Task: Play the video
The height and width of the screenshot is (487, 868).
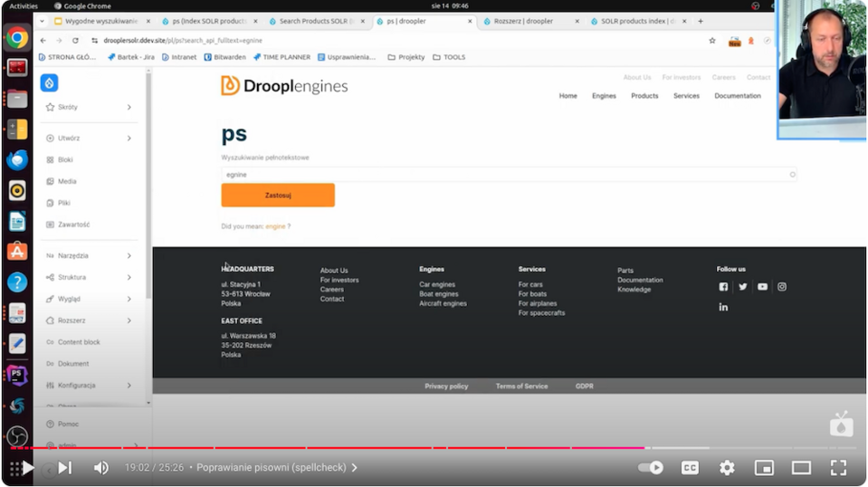Action: click(27, 468)
